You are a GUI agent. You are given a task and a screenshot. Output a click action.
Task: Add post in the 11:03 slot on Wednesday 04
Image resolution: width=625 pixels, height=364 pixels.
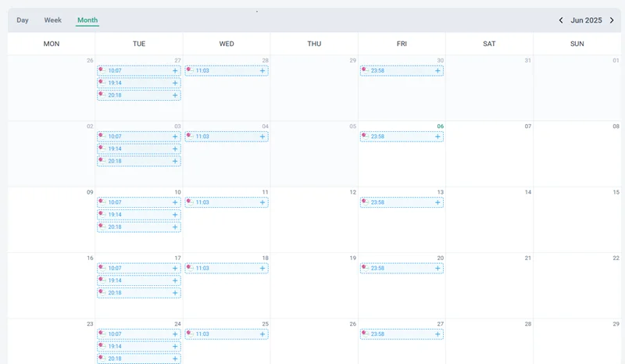click(262, 137)
